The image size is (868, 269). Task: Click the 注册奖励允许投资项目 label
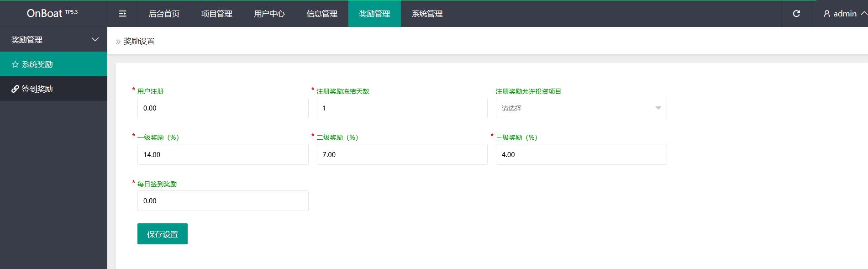coord(529,91)
